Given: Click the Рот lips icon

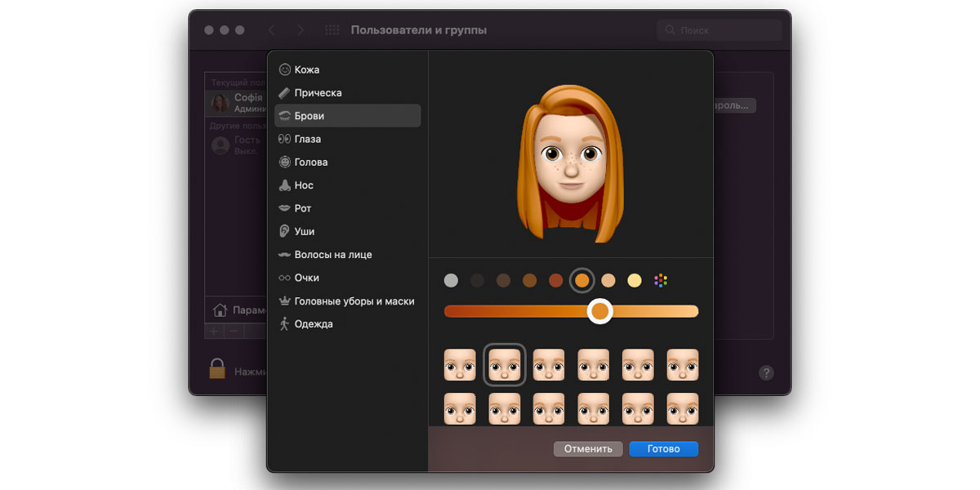Looking at the screenshot, I should 285,208.
